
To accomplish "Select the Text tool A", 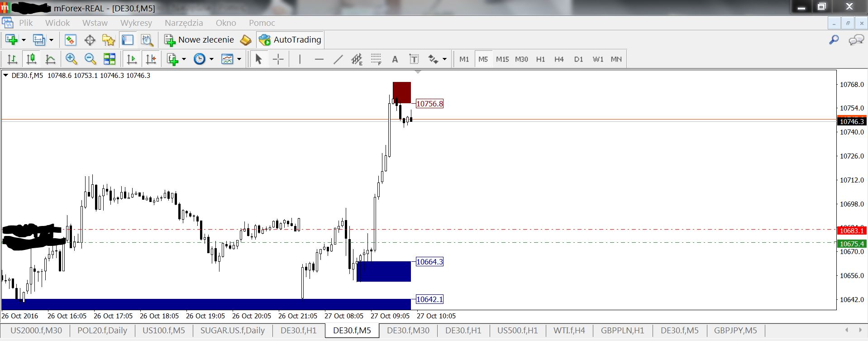I will [x=395, y=59].
